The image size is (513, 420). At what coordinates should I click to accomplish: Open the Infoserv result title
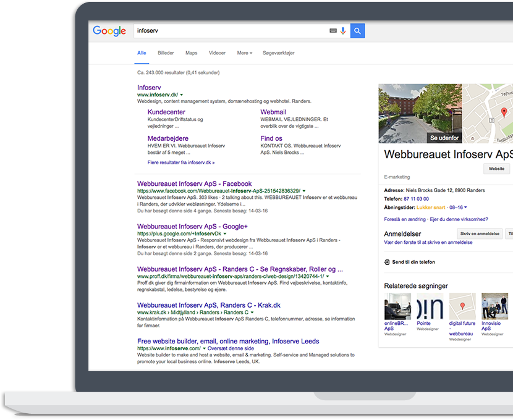point(149,88)
